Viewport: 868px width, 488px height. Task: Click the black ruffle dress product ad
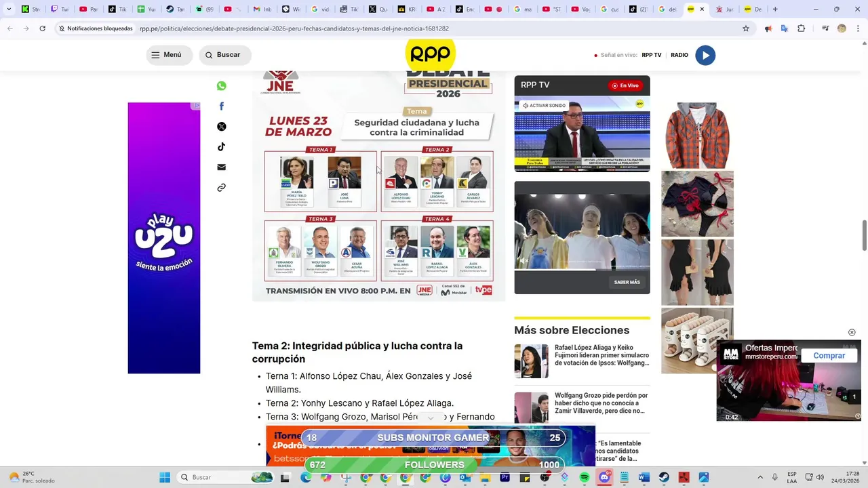[697, 272]
